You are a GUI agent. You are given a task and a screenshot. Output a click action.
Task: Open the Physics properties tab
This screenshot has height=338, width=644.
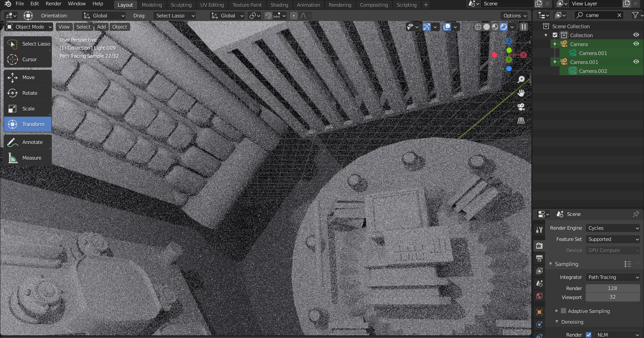point(539,324)
